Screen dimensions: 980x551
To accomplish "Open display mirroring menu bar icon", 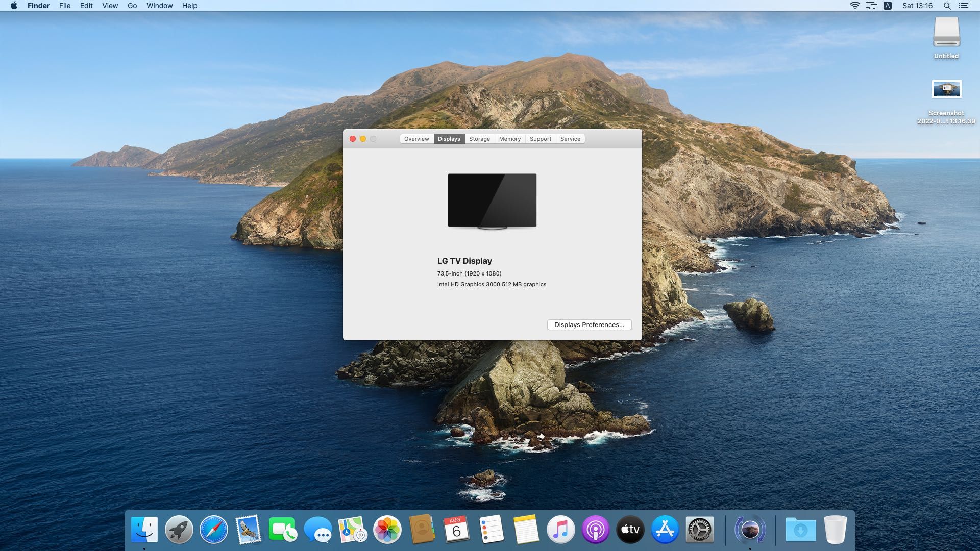I will pyautogui.click(x=872, y=6).
